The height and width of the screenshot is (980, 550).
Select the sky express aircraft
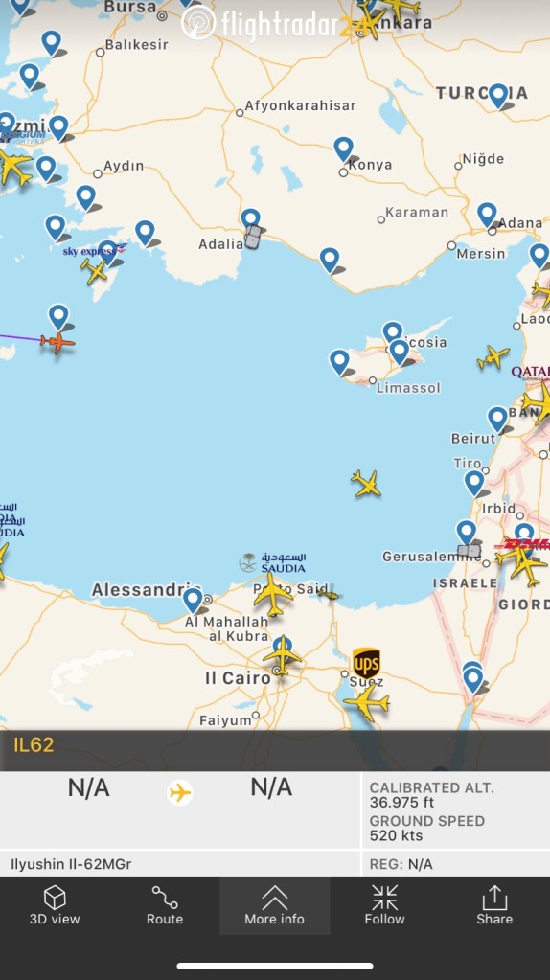(94, 271)
